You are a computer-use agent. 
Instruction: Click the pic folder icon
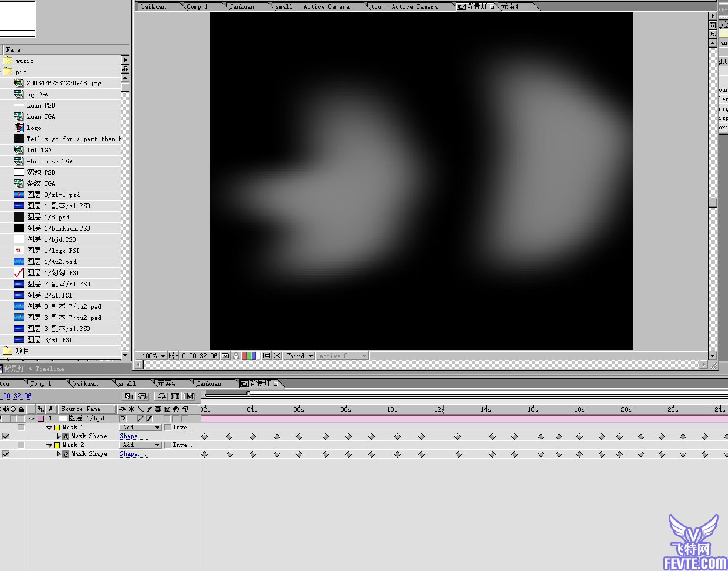8,72
